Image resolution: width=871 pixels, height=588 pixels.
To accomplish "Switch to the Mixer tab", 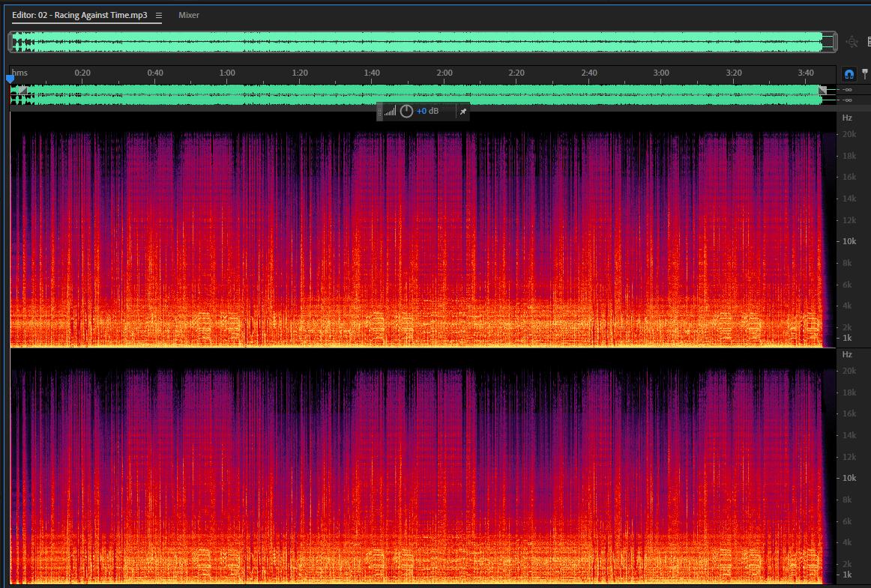I will click(189, 15).
